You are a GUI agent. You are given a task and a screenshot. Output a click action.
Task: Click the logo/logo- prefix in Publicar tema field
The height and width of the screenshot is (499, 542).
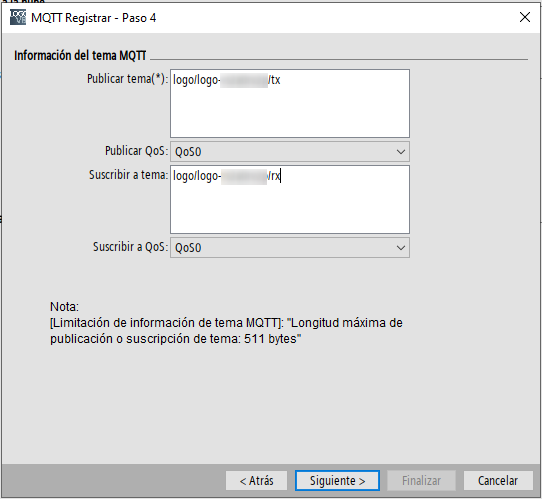click(196, 80)
